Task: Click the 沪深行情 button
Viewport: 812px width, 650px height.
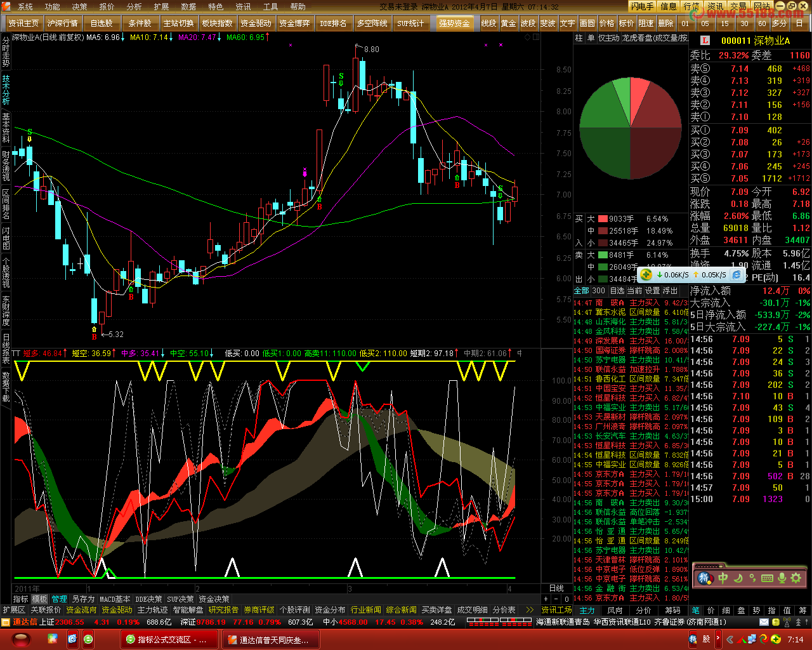Action: [62, 23]
